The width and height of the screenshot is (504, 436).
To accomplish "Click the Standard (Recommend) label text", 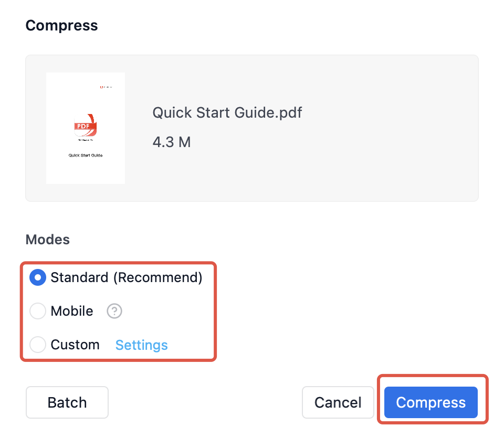I will coord(126,277).
